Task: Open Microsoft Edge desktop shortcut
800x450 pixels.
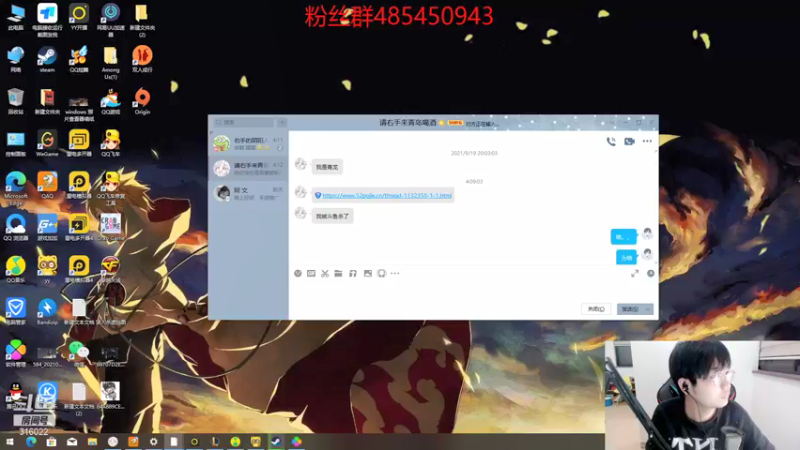Action: coord(16,189)
